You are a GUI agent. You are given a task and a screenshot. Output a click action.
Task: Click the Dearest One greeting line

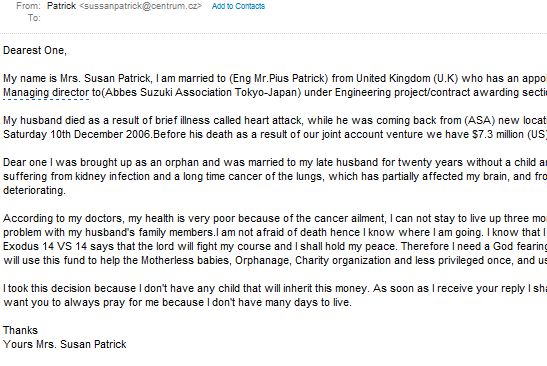click(35, 50)
